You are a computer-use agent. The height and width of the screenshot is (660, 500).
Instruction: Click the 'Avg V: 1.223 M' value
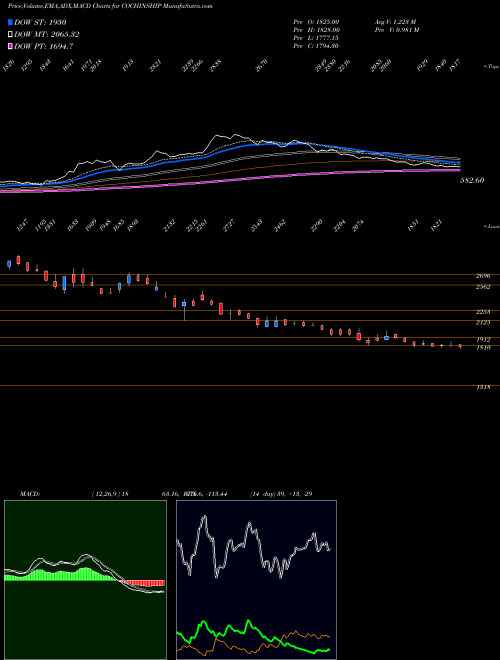(395, 22)
